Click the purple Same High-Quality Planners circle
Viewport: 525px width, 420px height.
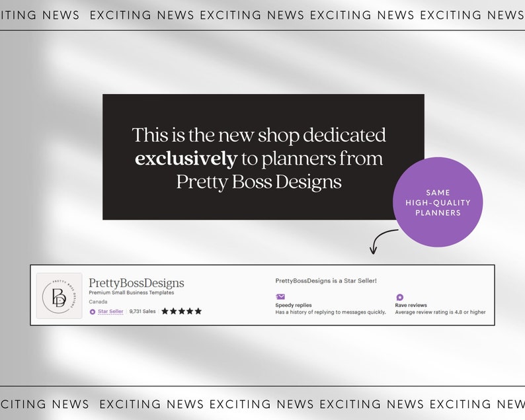pyautogui.click(x=438, y=202)
